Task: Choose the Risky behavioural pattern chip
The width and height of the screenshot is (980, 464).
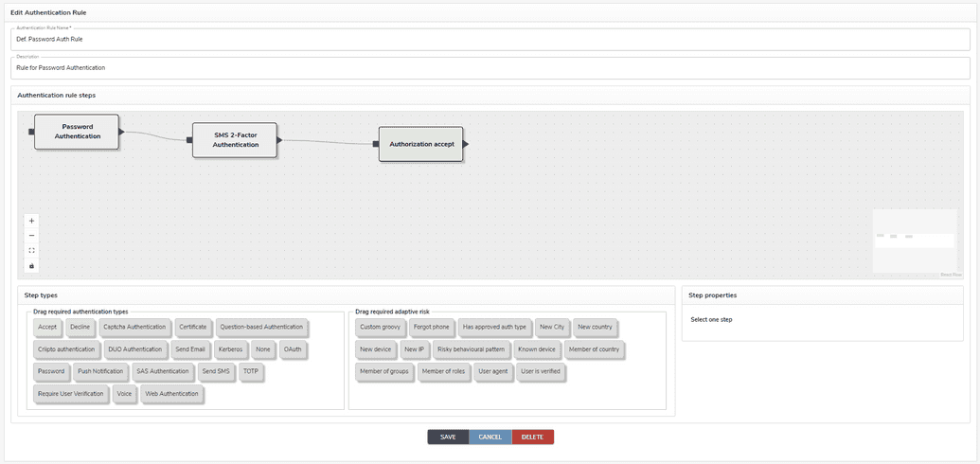Action: point(471,349)
